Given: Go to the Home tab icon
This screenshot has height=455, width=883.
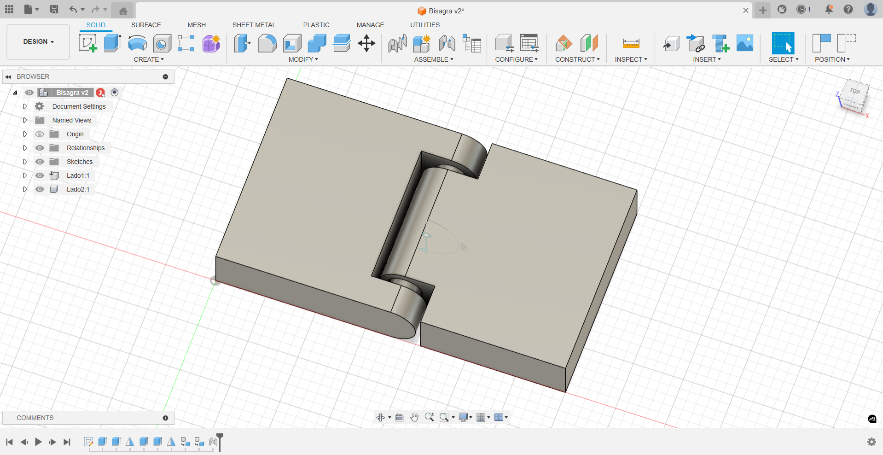Looking at the screenshot, I should [x=123, y=10].
